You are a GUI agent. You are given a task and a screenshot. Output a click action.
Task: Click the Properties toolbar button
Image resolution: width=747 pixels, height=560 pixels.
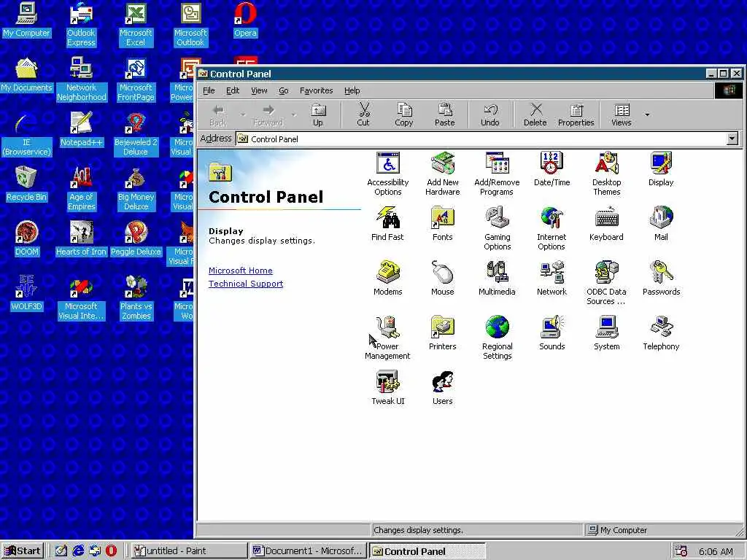[576, 114]
